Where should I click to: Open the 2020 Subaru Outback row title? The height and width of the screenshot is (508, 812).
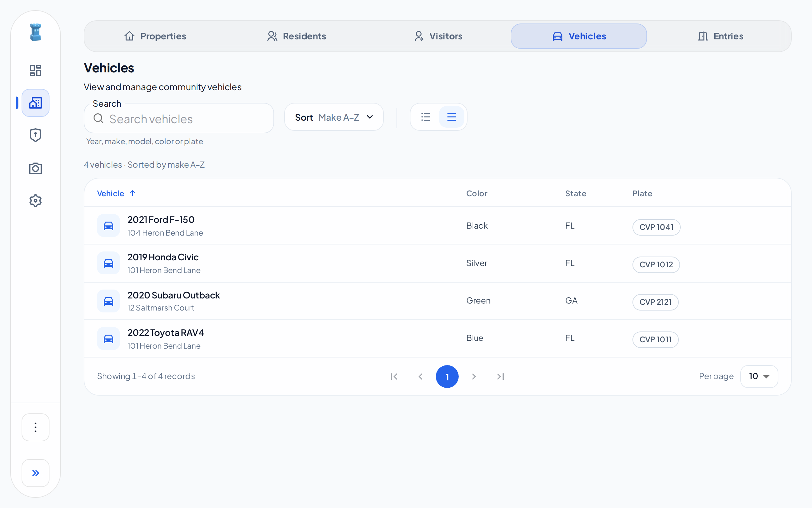tap(174, 295)
